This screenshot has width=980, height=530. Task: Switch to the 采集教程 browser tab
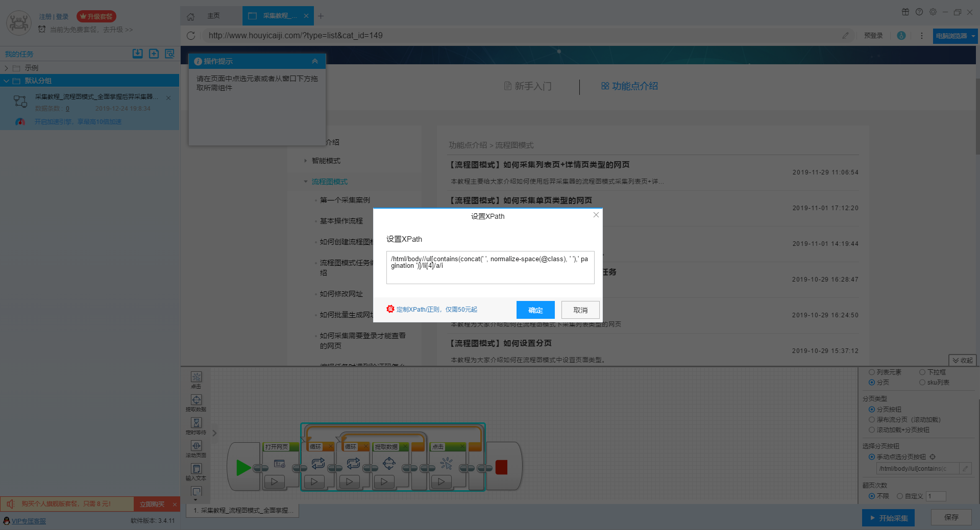tap(278, 16)
